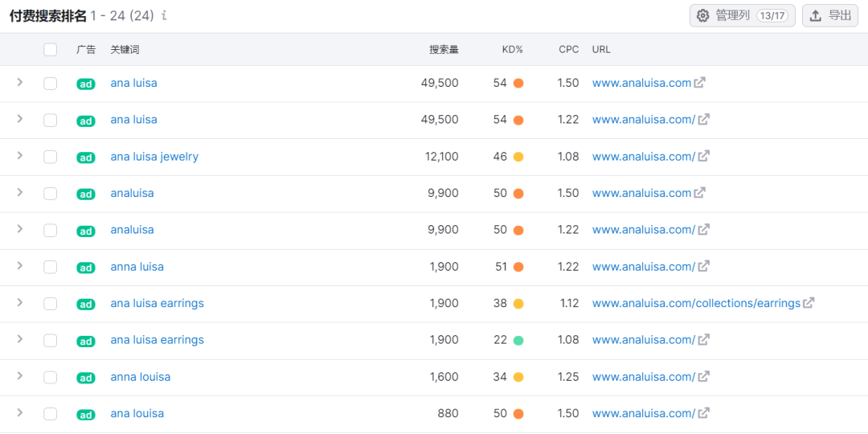Open external link icon in ana louisa row
Viewport: 868px width, 434px height.
coord(703,413)
